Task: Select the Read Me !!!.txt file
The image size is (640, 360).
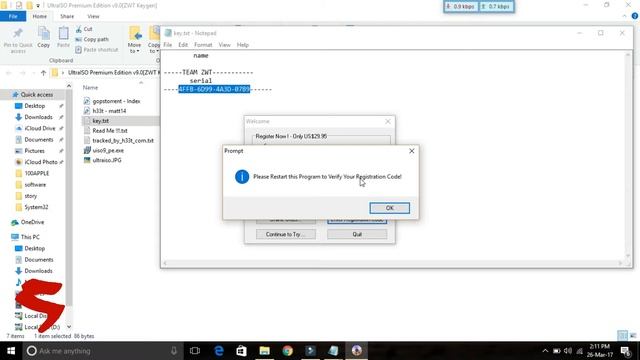Action: (110, 131)
